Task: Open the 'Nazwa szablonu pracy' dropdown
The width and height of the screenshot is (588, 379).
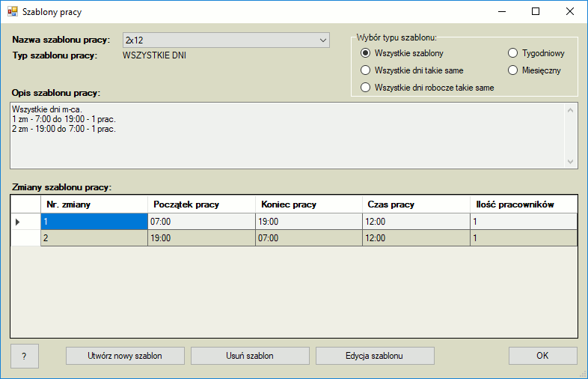Action: click(x=323, y=40)
